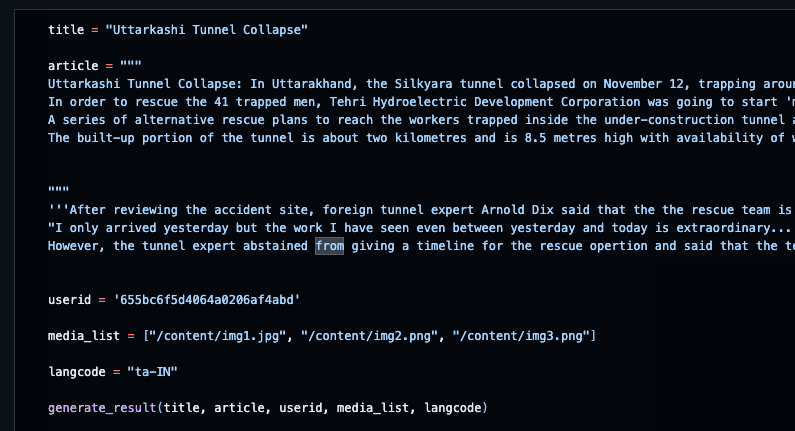Click the media_list variable name

[x=84, y=336]
